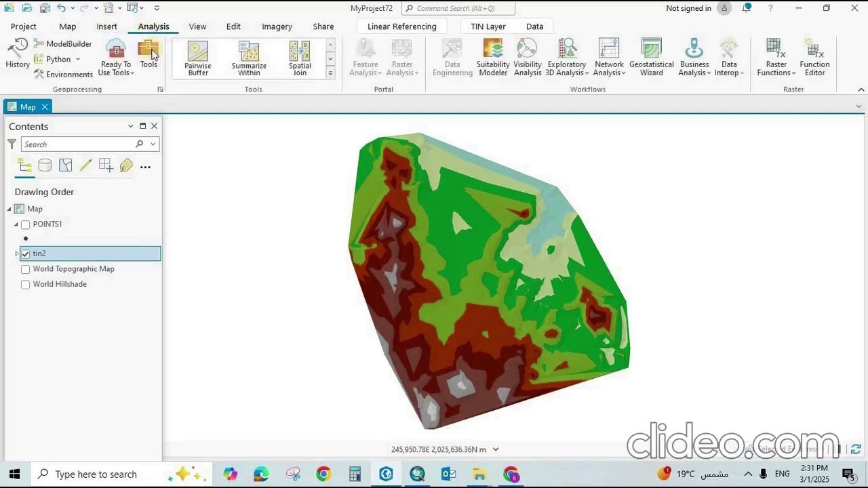Uncheck the tin2 layer visibility

(26, 253)
